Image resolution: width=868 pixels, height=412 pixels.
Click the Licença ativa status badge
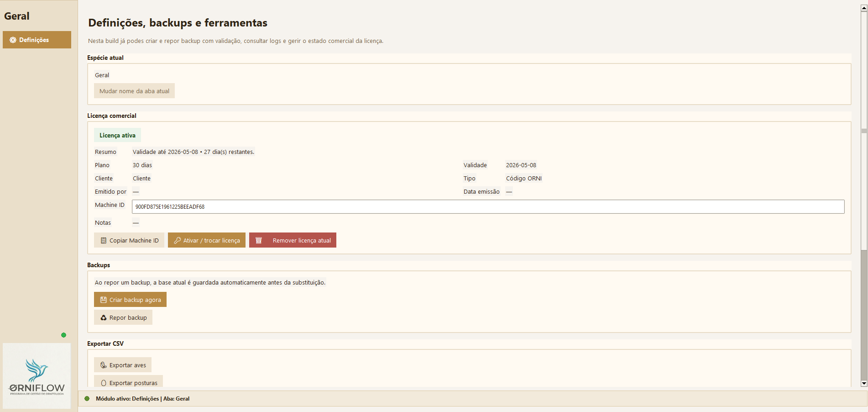[x=117, y=136]
